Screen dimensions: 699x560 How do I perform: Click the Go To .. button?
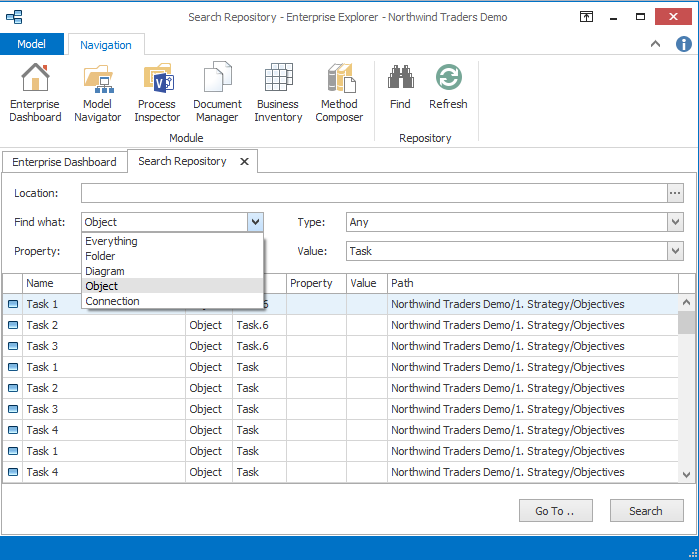click(x=555, y=511)
